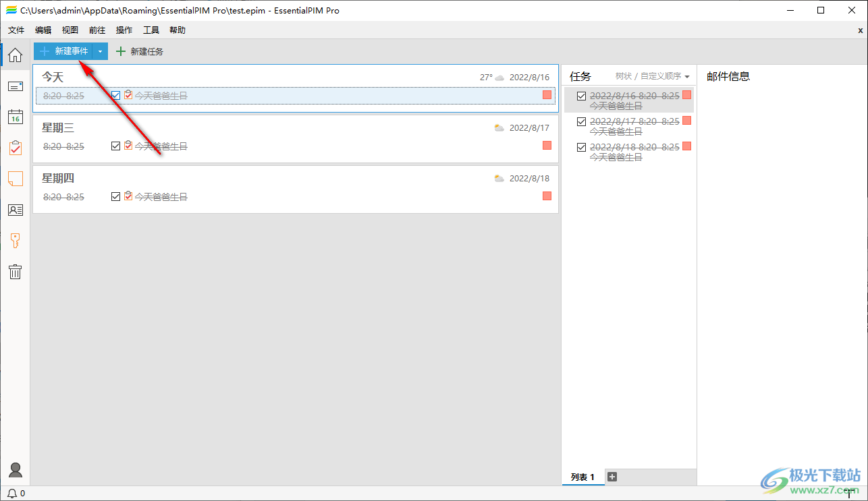The image size is (868, 501).
Task: Click the cloudy weather icon for 今天
Action: (499, 78)
